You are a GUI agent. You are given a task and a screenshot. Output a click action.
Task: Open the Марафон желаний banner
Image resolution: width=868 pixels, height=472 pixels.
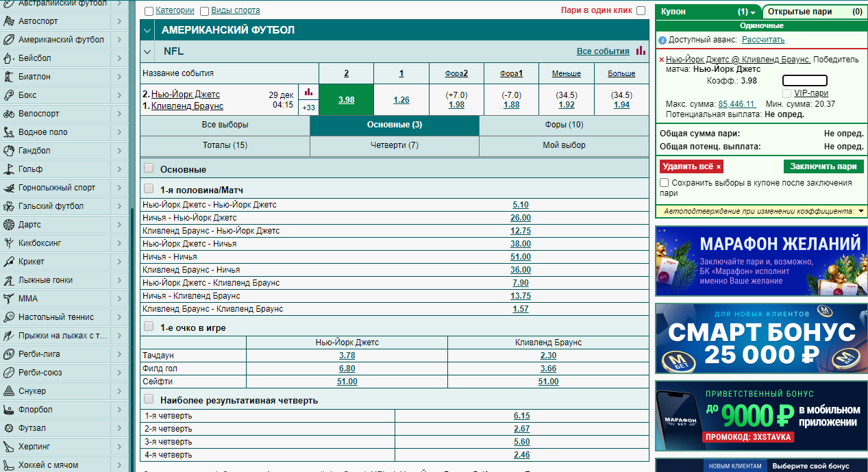[x=761, y=260]
